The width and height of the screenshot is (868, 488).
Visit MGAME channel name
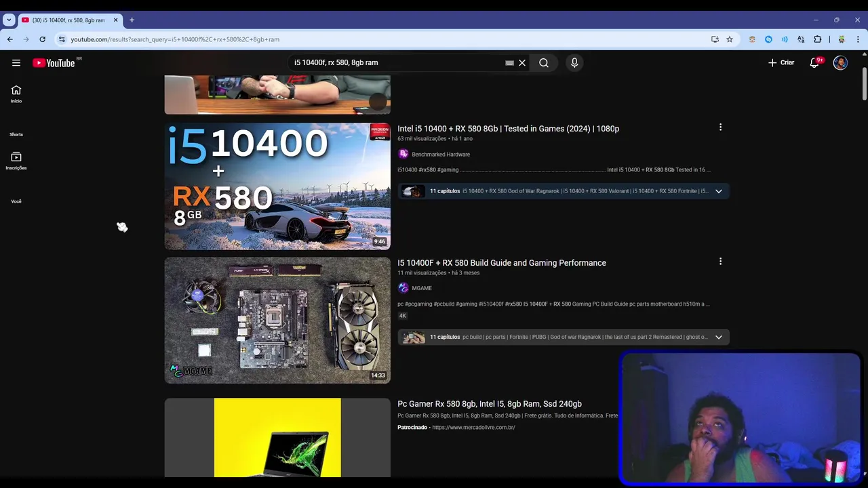click(422, 288)
